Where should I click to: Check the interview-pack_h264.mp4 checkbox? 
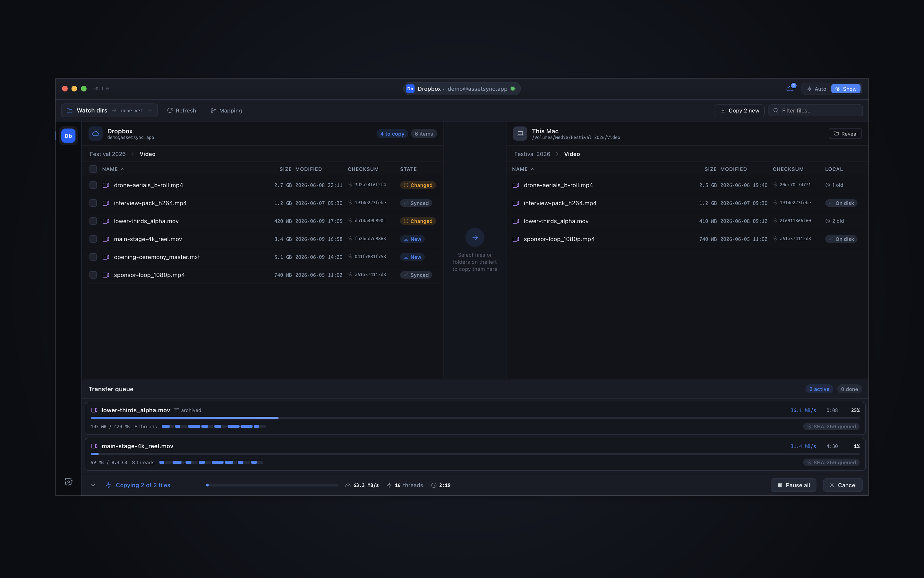pos(93,203)
